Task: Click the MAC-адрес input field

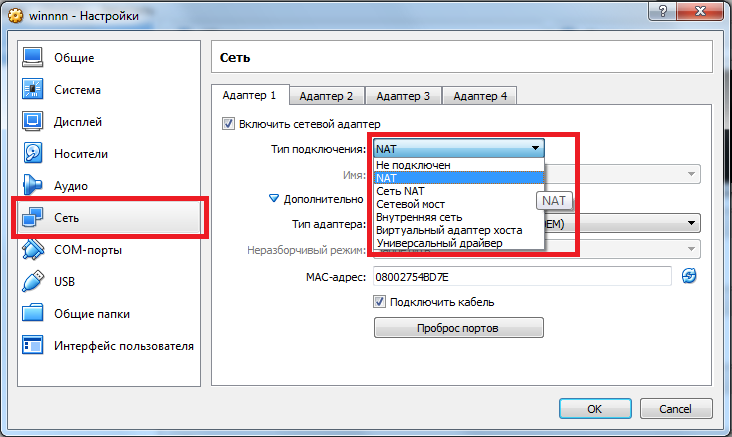Action: tap(522, 277)
